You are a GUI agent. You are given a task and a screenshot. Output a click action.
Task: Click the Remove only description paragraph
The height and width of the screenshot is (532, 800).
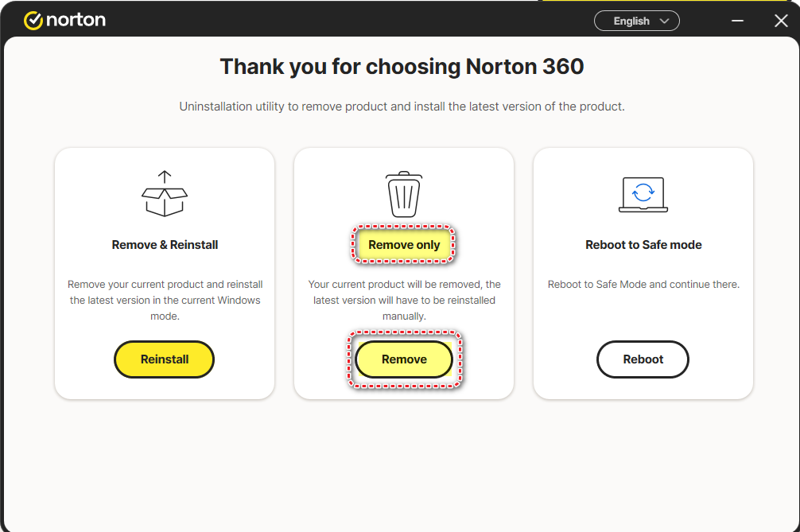coord(404,300)
